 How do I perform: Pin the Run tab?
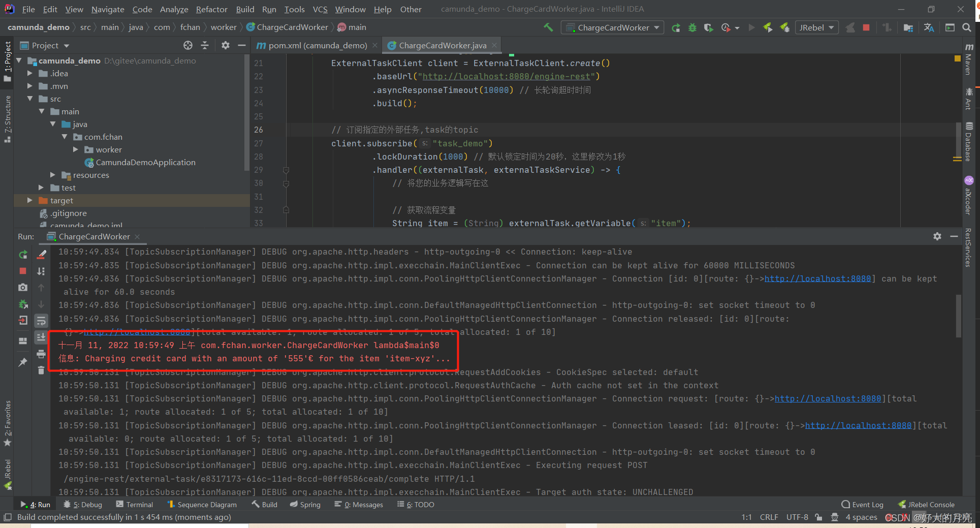tap(23, 362)
